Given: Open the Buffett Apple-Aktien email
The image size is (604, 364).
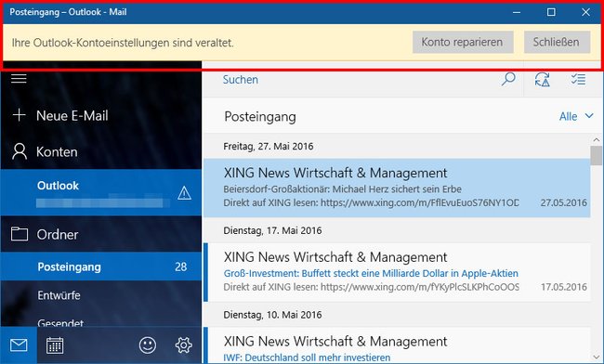Looking at the screenshot, I should click(x=397, y=272).
